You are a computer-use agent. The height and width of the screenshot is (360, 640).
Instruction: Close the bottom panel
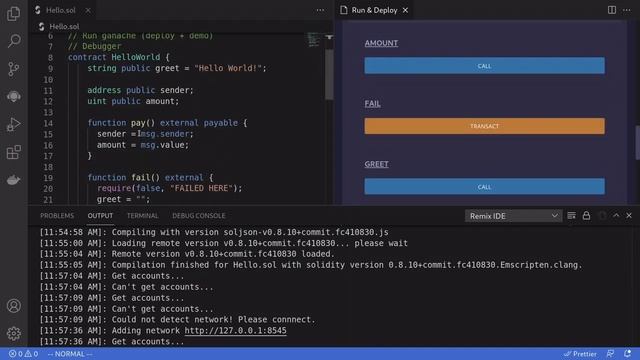coord(629,216)
